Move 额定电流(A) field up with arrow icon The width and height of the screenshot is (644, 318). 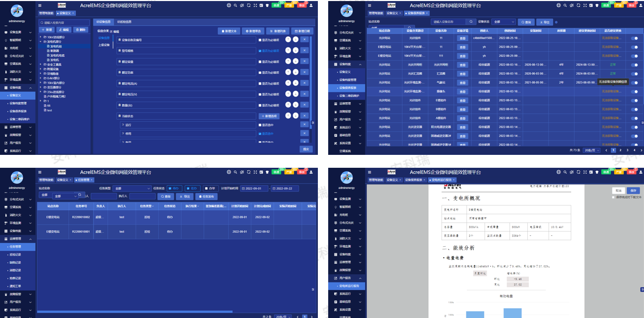tap(288, 83)
